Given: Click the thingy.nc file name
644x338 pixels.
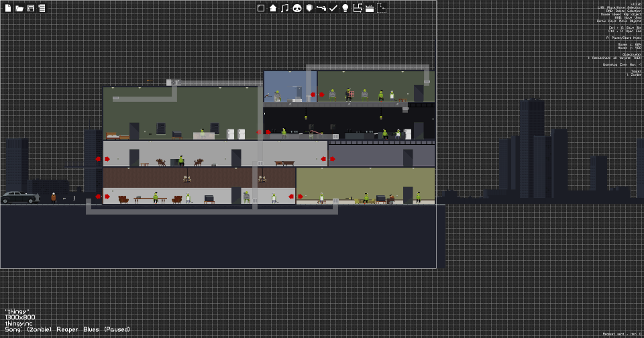Looking at the screenshot, I should (x=19, y=324).
